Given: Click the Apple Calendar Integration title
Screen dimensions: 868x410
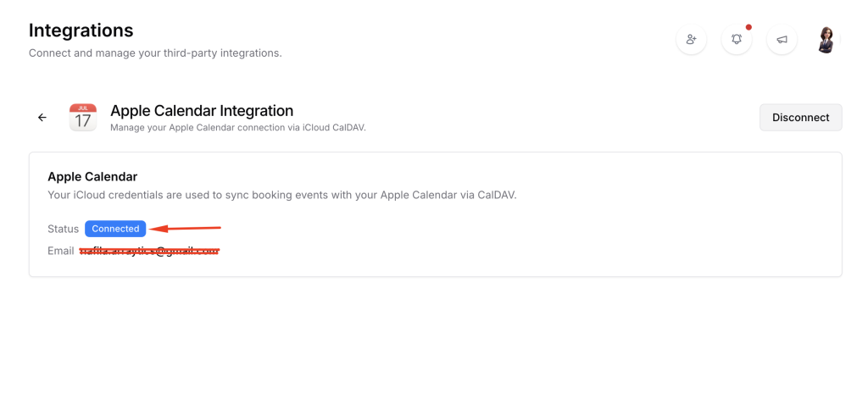Looking at the screenshot, I should (202, 111).
